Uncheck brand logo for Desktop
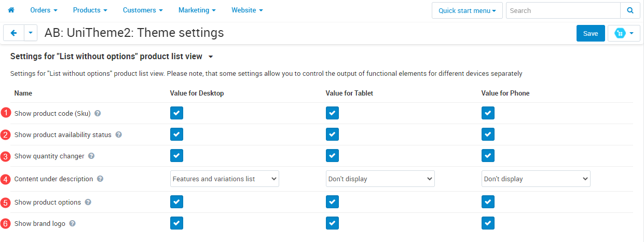This screenshot has width=644, height=242. point(176,223)
